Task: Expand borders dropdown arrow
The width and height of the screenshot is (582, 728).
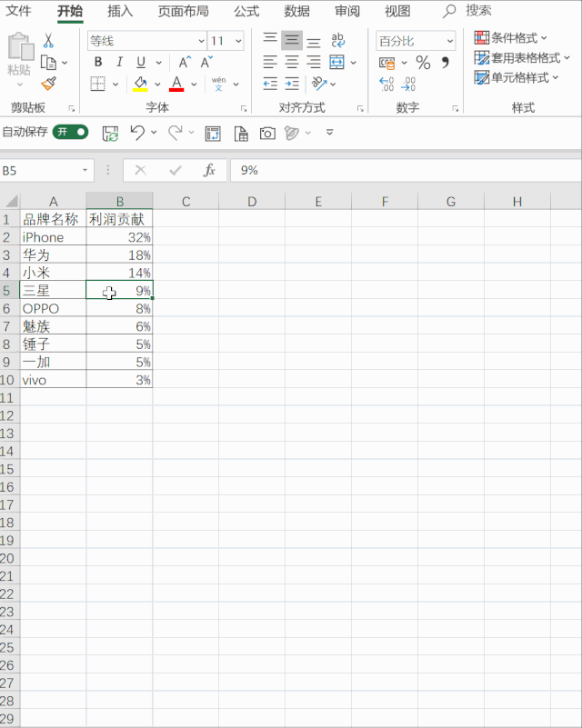Action: (x=115, y=85)
